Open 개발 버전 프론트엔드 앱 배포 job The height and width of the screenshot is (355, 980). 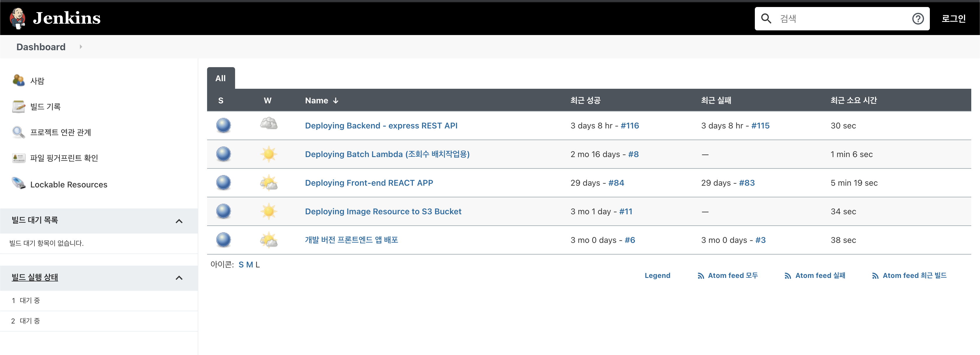coord(351,240)
